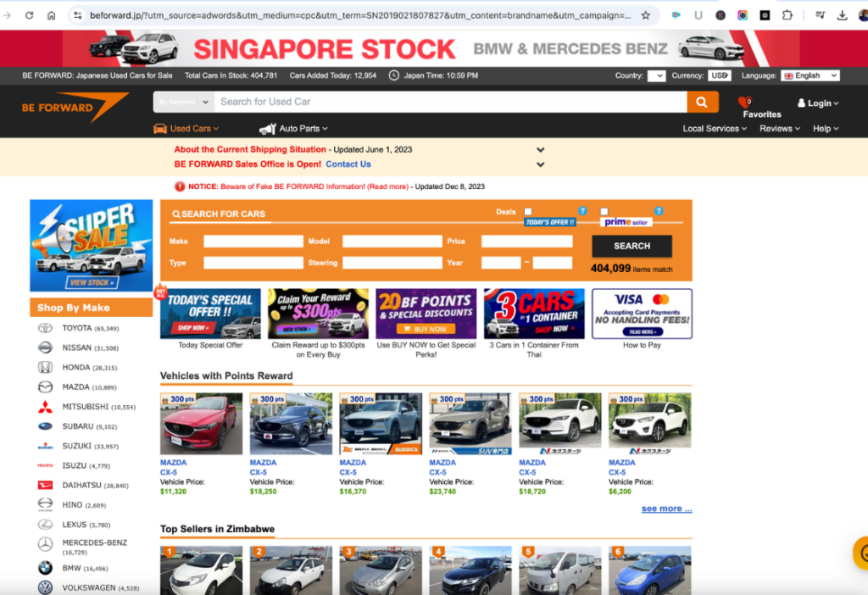Open browser downloads icon

842,15
